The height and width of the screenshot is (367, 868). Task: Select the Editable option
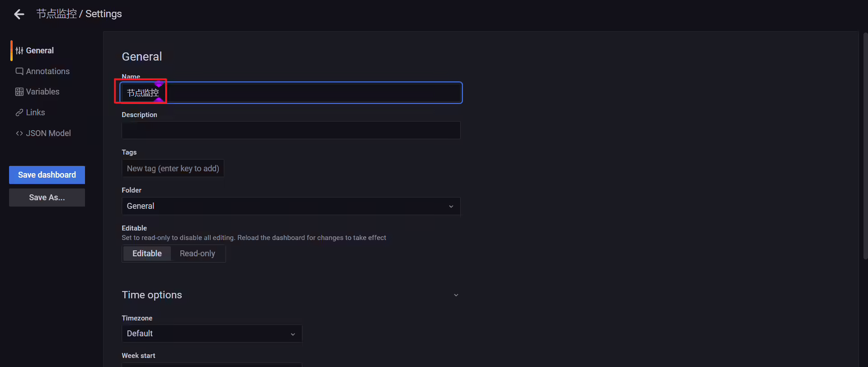click(147, 254)
